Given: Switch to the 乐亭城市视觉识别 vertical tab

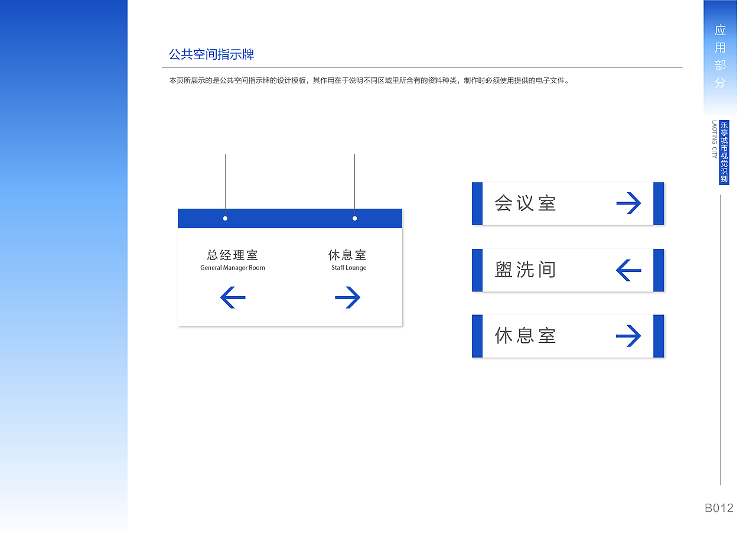Looking at the screenshot, I should pos(724,153).
